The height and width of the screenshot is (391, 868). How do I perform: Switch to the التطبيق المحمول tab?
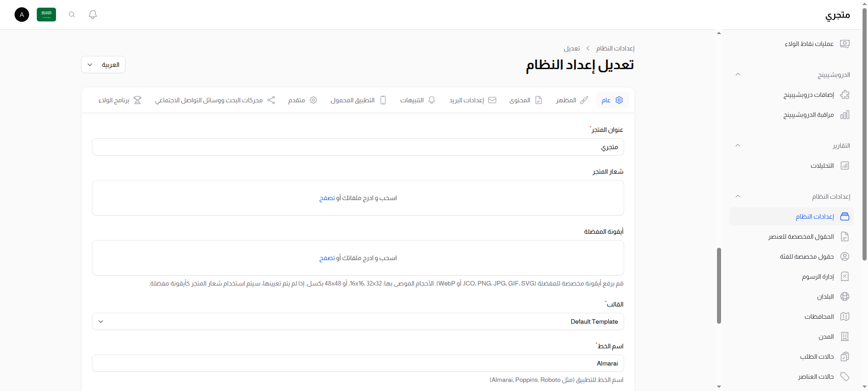tap(358, 100)
